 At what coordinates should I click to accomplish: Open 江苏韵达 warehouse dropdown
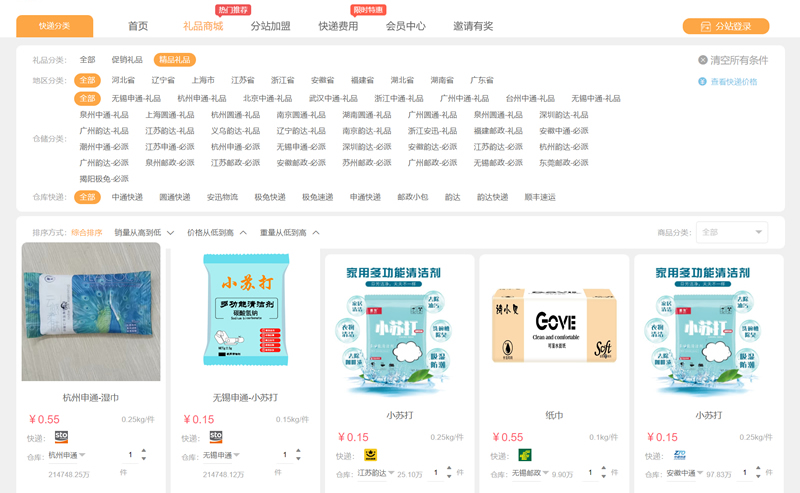coord(376,473)
